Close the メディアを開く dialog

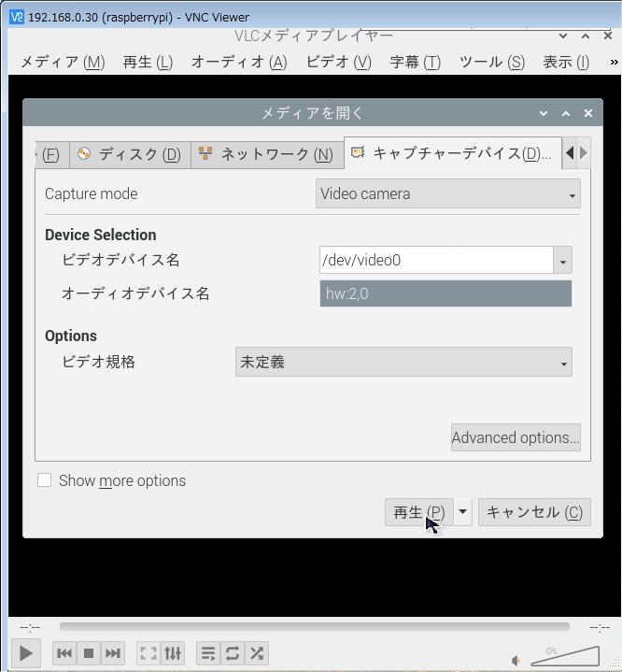[x=588, y=113]
